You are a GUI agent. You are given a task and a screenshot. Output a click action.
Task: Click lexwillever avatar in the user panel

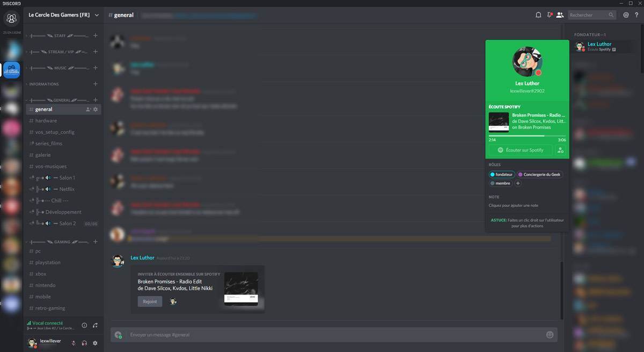coord(32,343)
